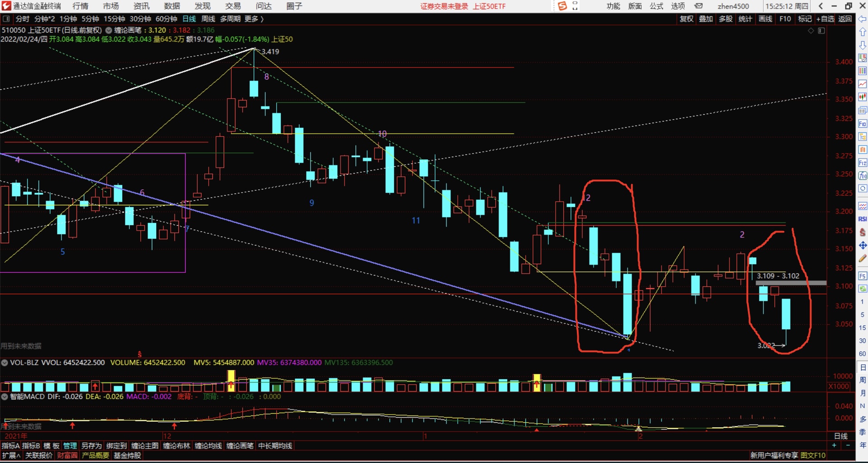868x463 pixels.
Task: Click the down arrow icon in right sidebar
Action: point(863,45)
